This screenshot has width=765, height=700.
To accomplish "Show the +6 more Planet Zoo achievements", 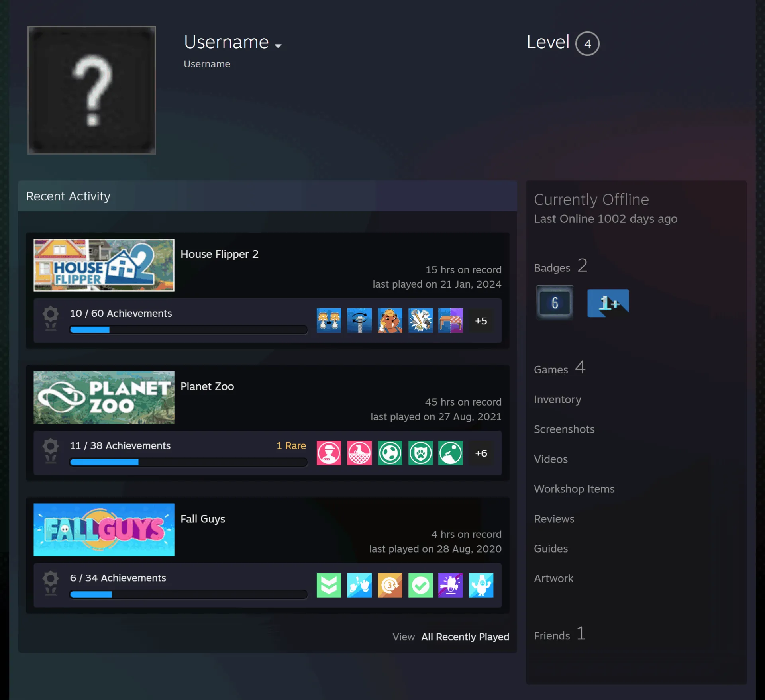I will pyautogui.click(x=481, y=453).
